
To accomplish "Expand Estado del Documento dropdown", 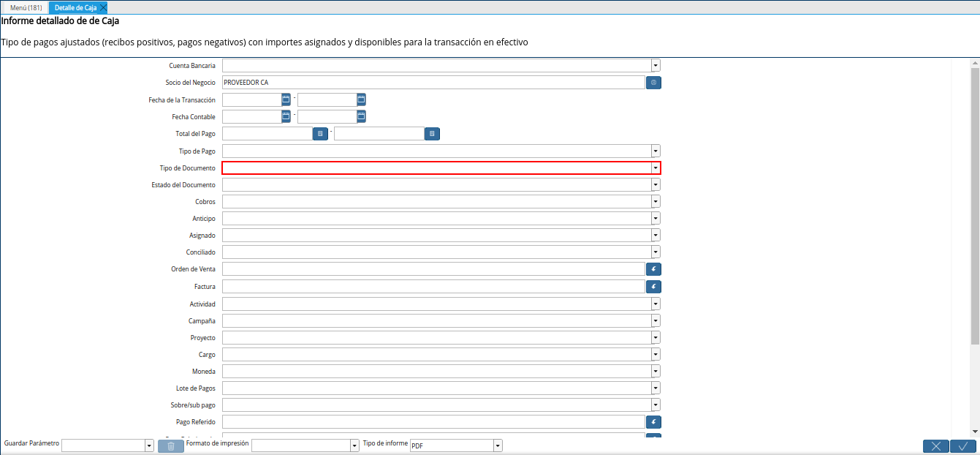I will (x=656, y=184).
